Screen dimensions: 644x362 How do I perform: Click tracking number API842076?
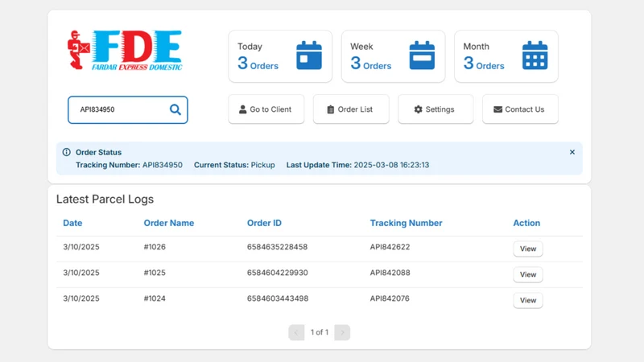click(x=390, y=298)
